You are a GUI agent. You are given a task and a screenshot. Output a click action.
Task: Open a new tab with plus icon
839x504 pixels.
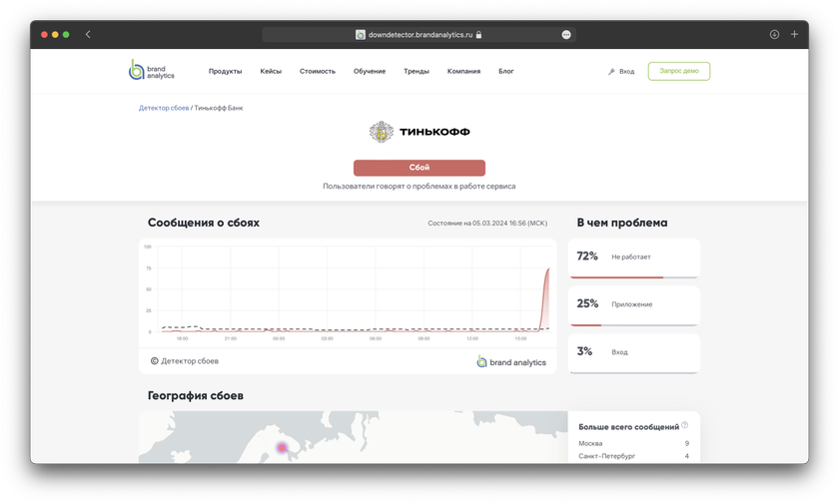tap(795, 34)
